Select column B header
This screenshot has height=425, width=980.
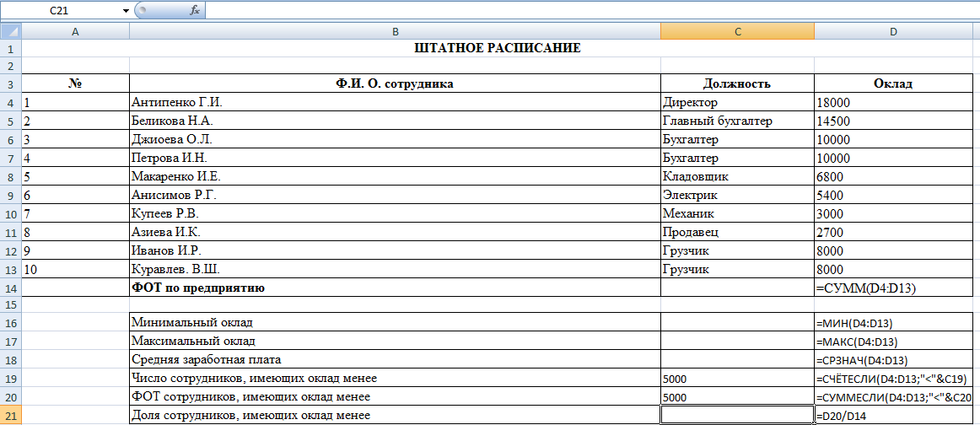[395, 32]
